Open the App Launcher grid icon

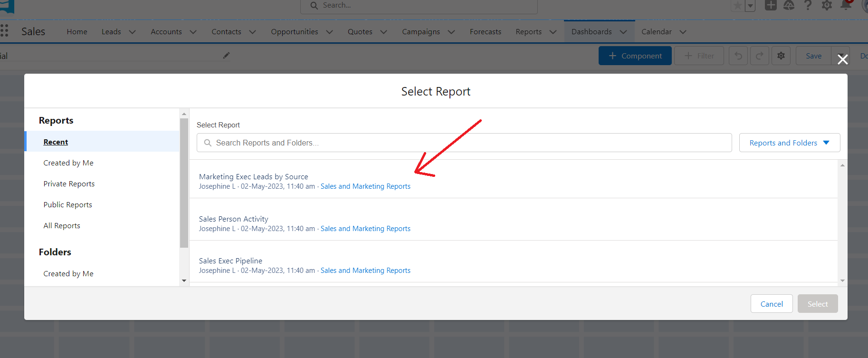point(4,31)
